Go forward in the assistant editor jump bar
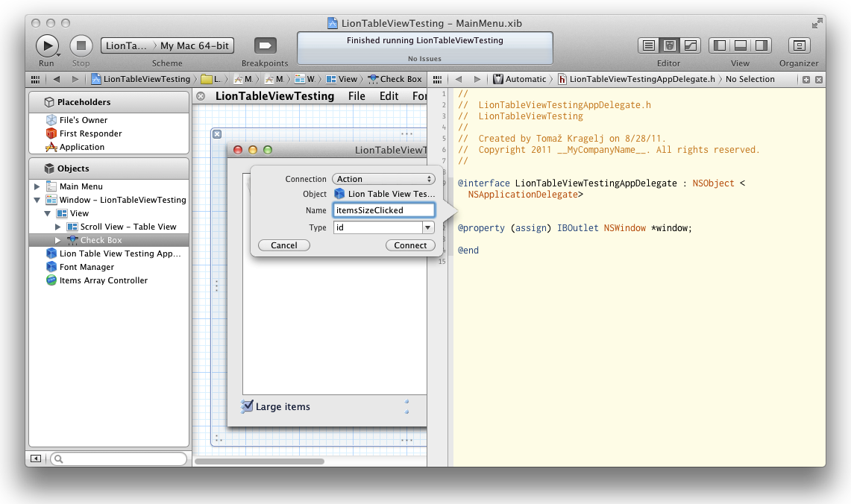The width and height of the screenshot is (851, 504). coord(477,79)
